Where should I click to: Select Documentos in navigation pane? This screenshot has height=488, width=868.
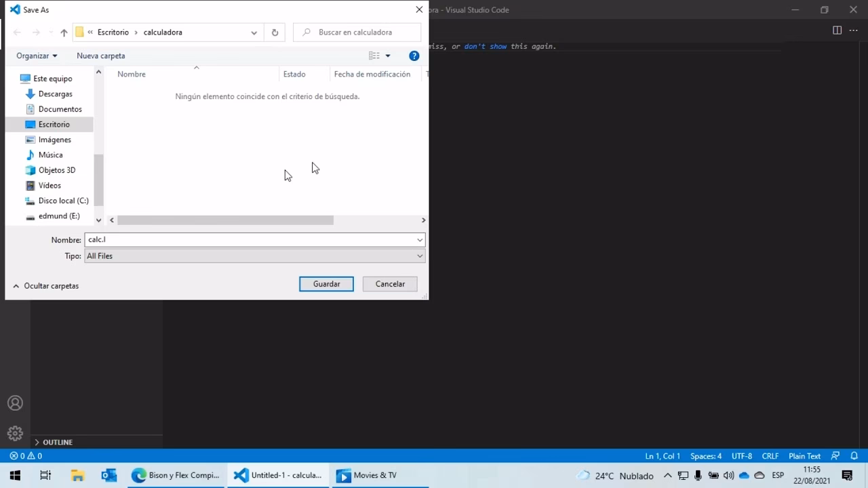tap(60, 109)
